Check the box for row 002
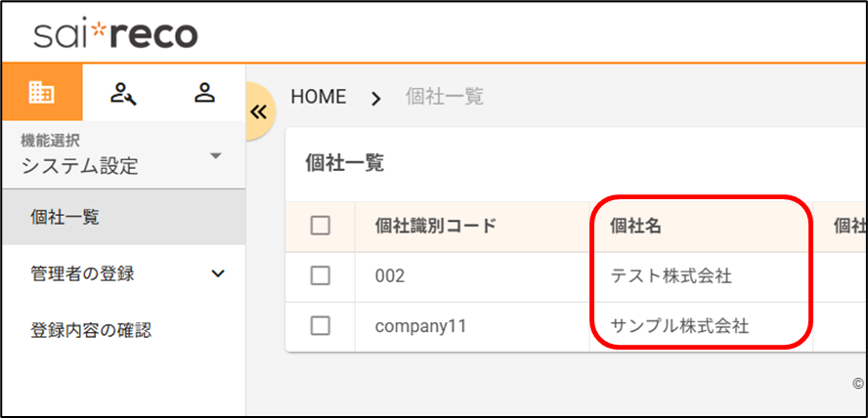Viewport: 868px width, 418px height. pyautogui.click(x=320, y=276)
